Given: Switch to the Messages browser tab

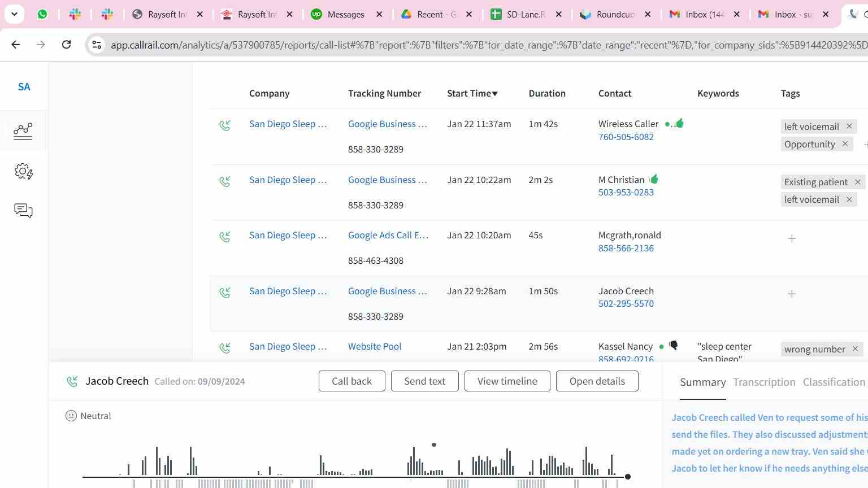Looking at the screenshot, I should coord(346,14).
